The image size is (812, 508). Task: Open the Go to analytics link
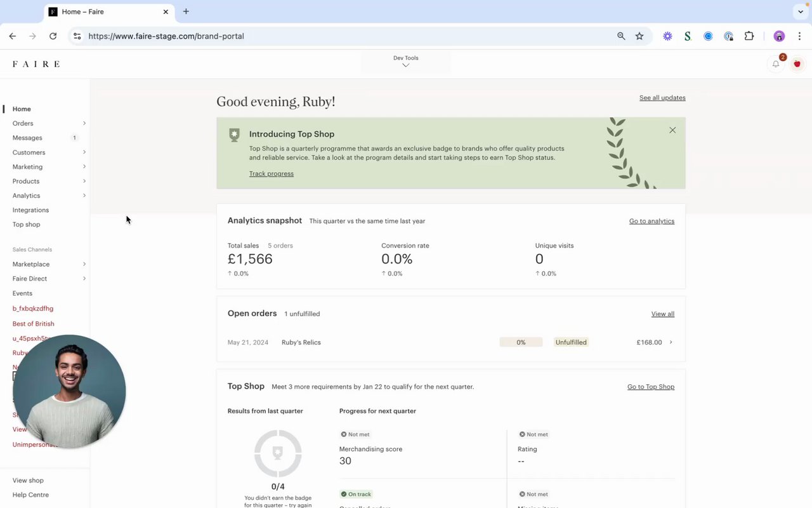pos(652,221)
